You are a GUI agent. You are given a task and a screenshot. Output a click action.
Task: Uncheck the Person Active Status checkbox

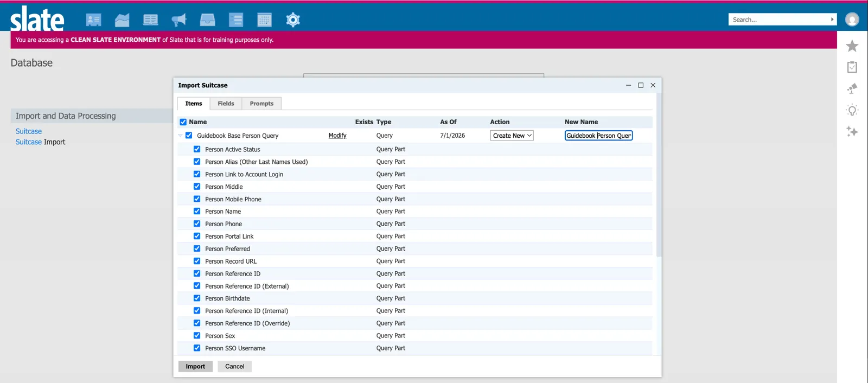point(197,149)
